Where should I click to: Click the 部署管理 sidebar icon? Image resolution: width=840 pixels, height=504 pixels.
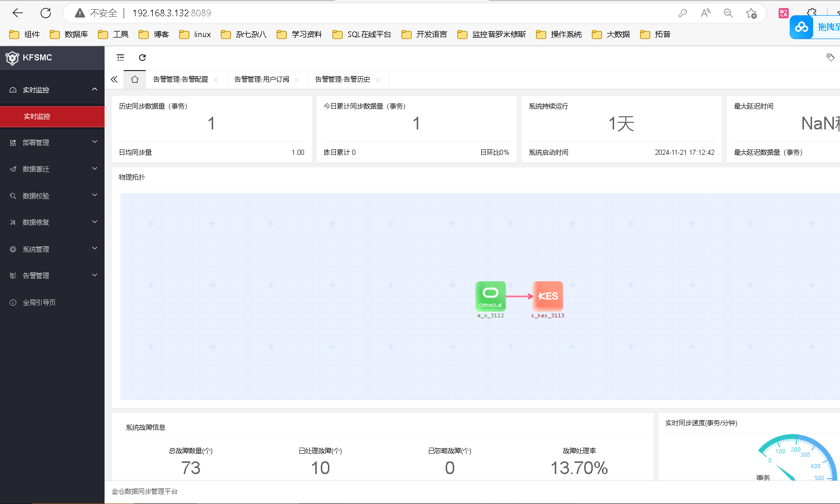[13, 143]
